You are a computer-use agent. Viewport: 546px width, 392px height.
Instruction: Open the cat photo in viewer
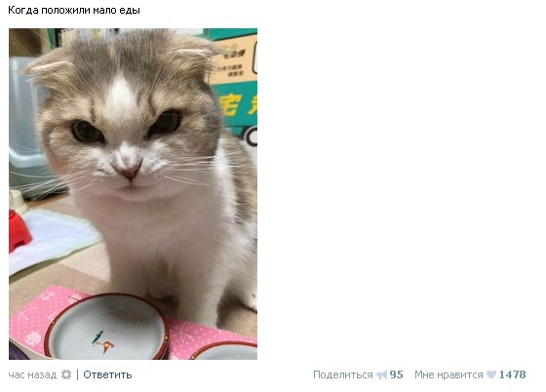click(133, 194)
